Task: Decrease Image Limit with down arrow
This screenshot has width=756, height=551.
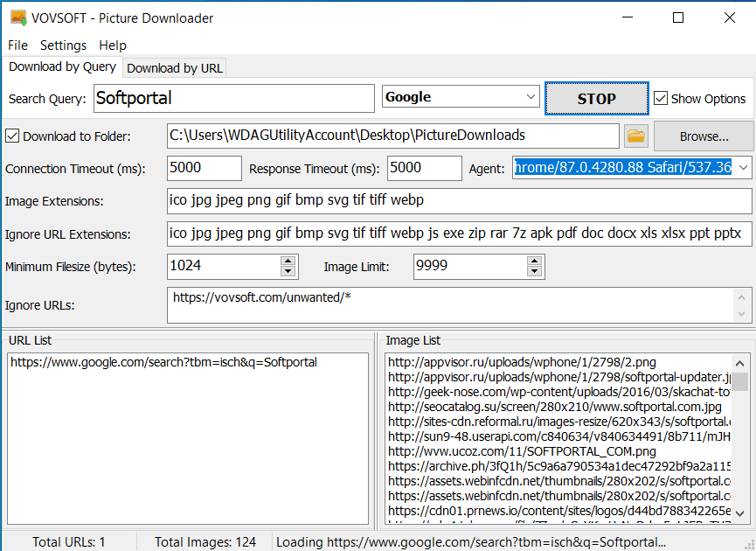Action: coord(534,272)
